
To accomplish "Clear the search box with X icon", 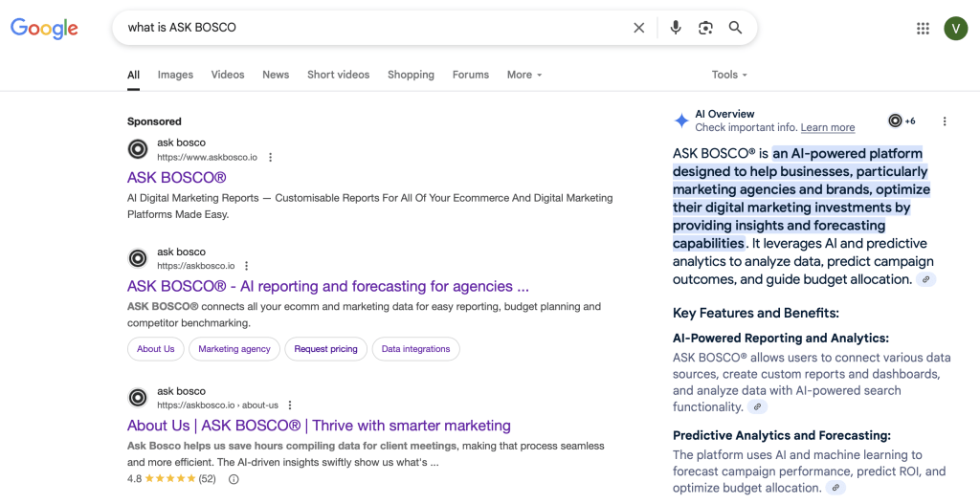I will coord(639,28).
